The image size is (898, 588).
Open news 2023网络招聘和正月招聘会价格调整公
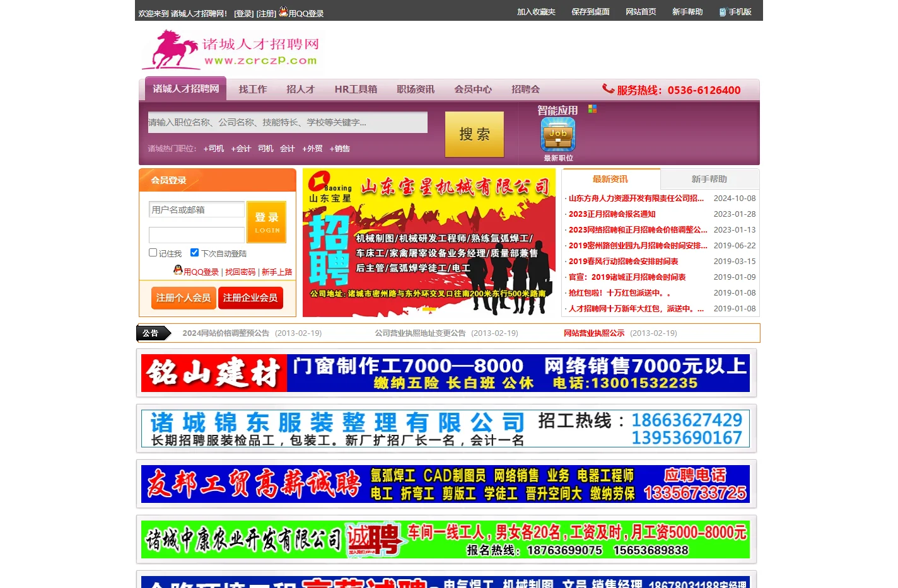638,230
